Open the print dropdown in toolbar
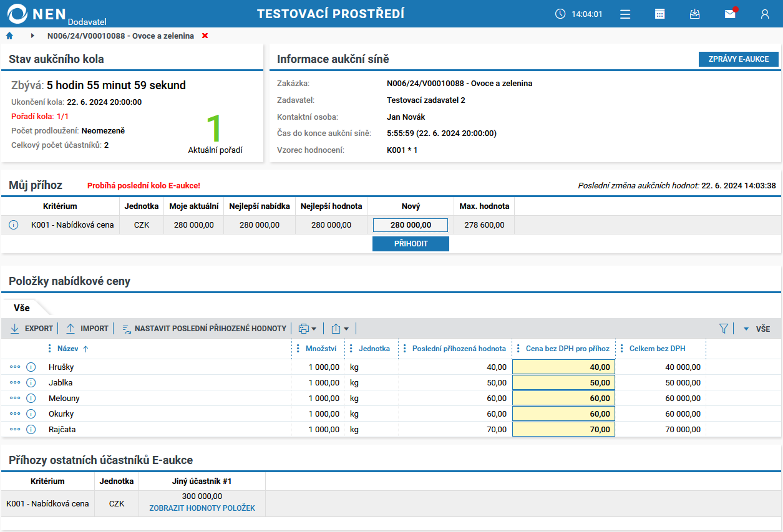Screen dimensions: 783x532 (x=307, y=328)
